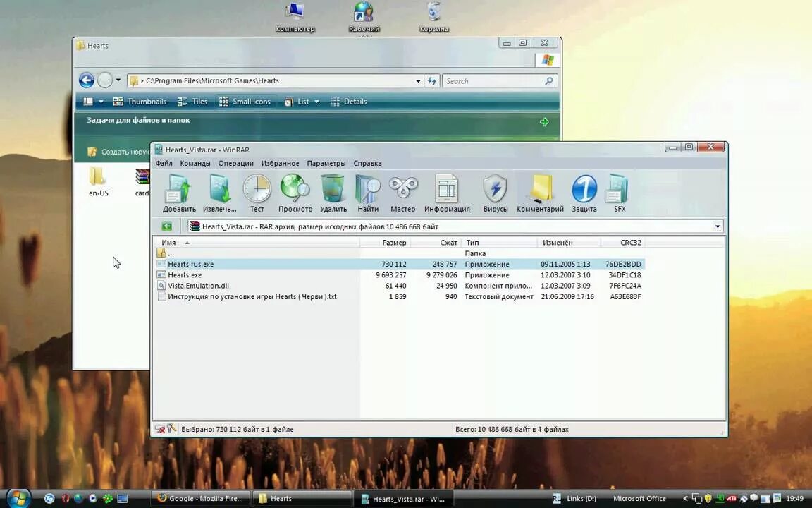Screen dimensions: 812x508
Task: Sort by the CRC32 column header
Action: [630, 243]
